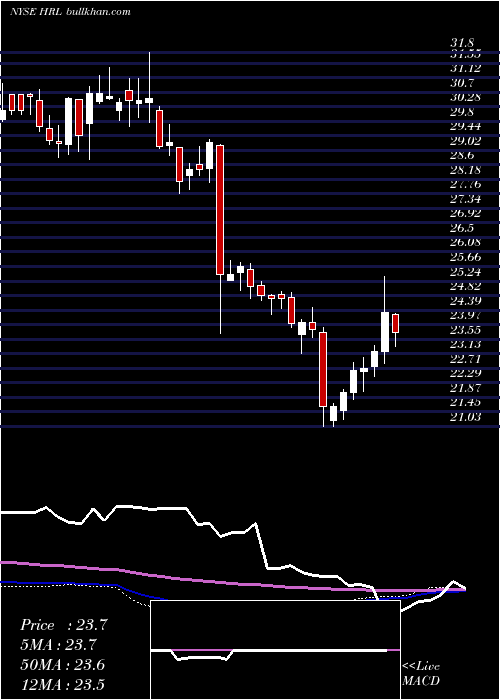The width and height of the screenshot is (500, 700).
Task: Select the 22.71 price axis label
Action: pyautogui.click(x=466, y=359)
